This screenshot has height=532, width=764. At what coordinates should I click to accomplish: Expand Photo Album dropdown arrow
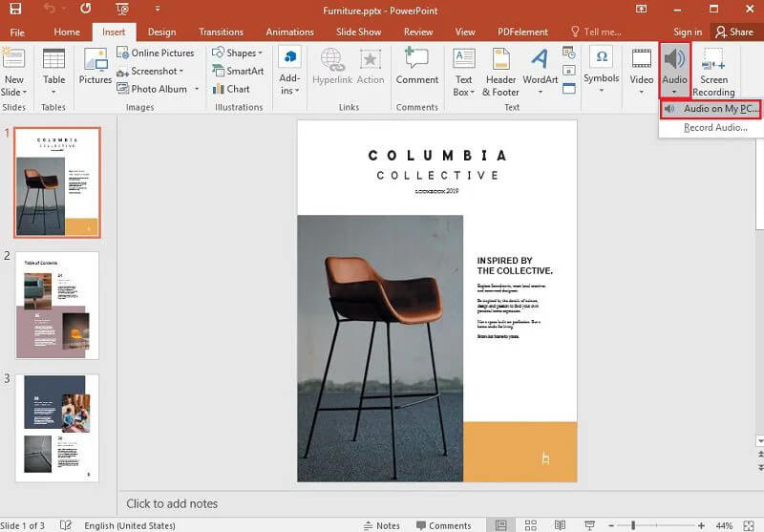197,89
